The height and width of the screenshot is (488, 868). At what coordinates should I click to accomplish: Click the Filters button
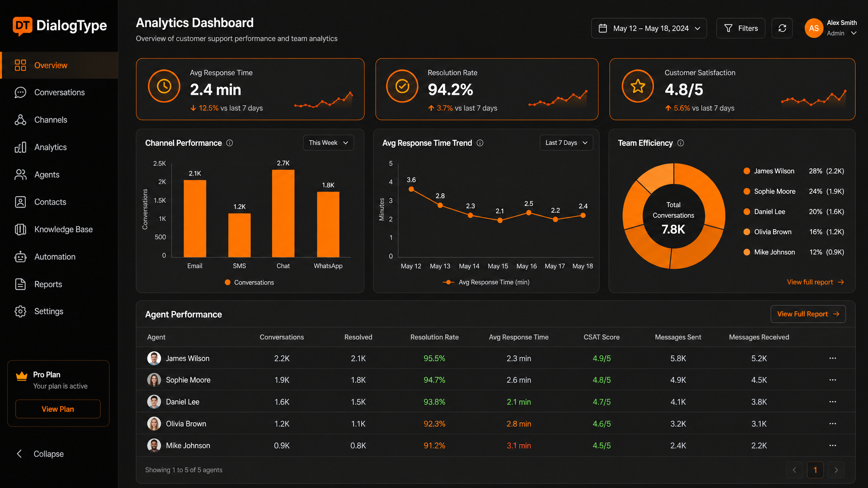point(741,28)
